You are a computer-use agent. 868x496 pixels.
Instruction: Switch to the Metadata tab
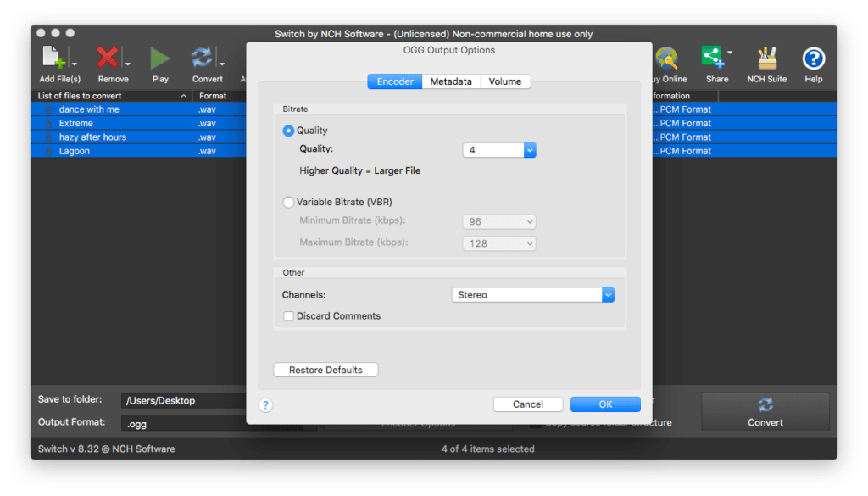point(451,81)
